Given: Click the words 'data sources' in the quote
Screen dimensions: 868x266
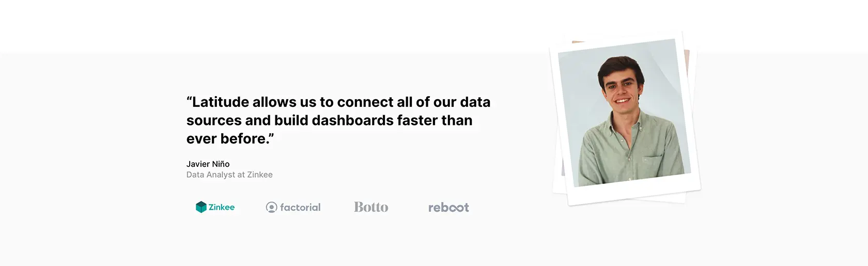Looking at the screenshot, I should tap(338, 111).
